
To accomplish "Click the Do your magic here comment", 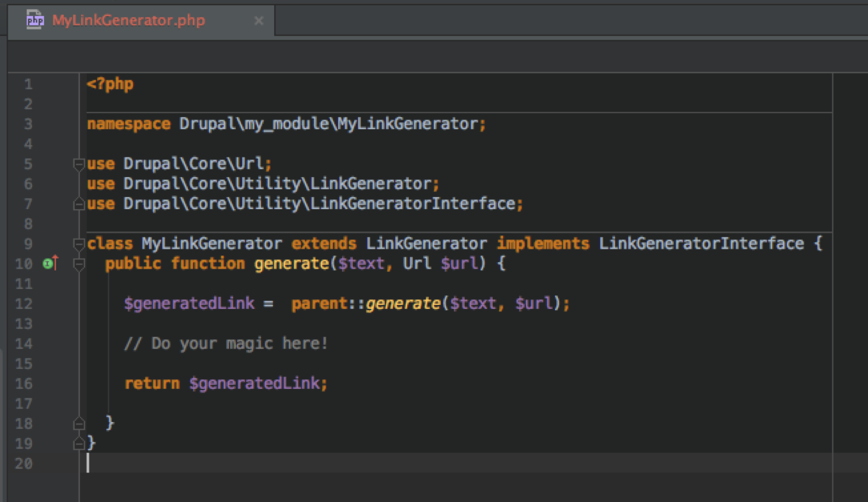I will point(226,343).
